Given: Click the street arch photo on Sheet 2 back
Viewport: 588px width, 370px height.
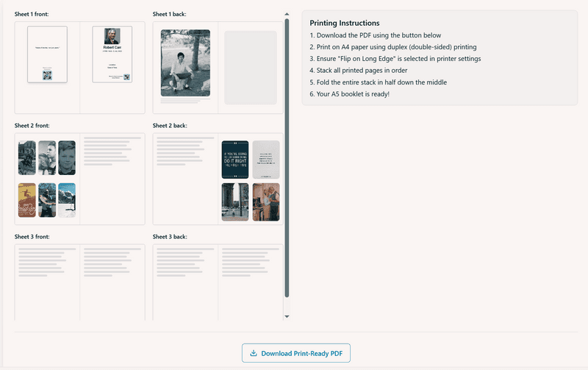Looking at the screenshot, I should [236, 202].
